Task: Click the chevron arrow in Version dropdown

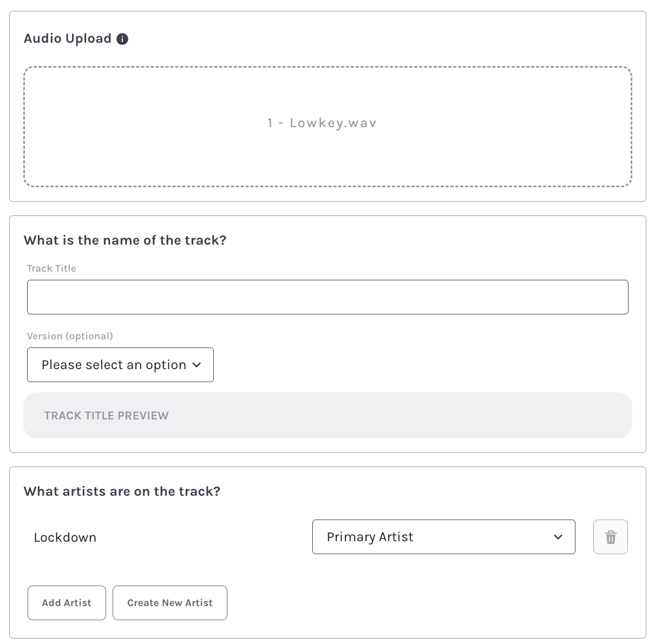Action: coord(197,365)
